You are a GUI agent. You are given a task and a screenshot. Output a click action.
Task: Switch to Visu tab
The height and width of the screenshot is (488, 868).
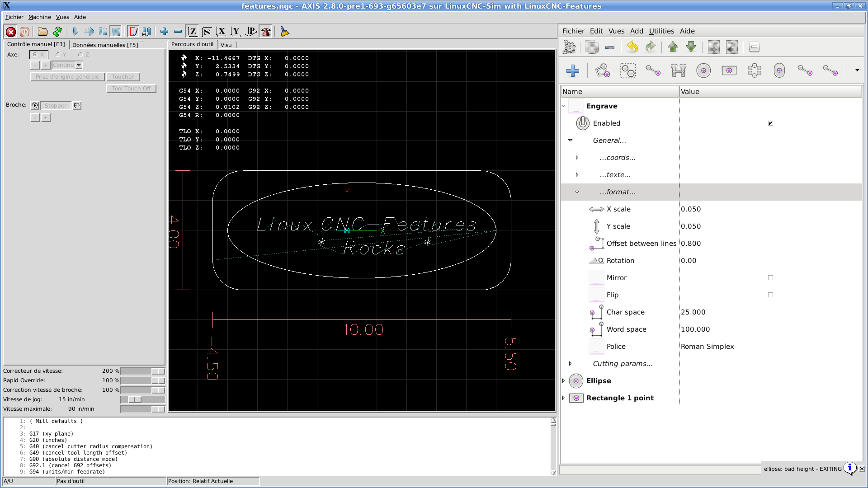(226, 45)
